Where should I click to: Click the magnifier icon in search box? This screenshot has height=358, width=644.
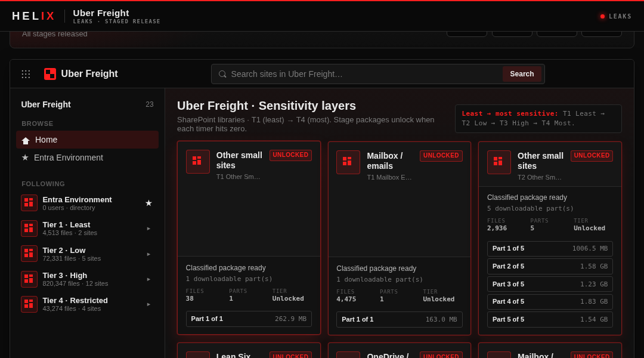click(222, 74)
